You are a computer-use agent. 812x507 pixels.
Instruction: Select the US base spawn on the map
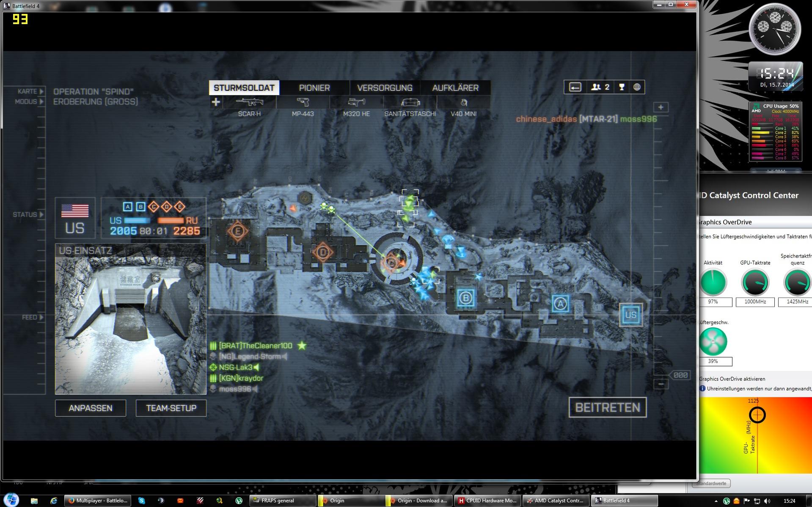631,315
